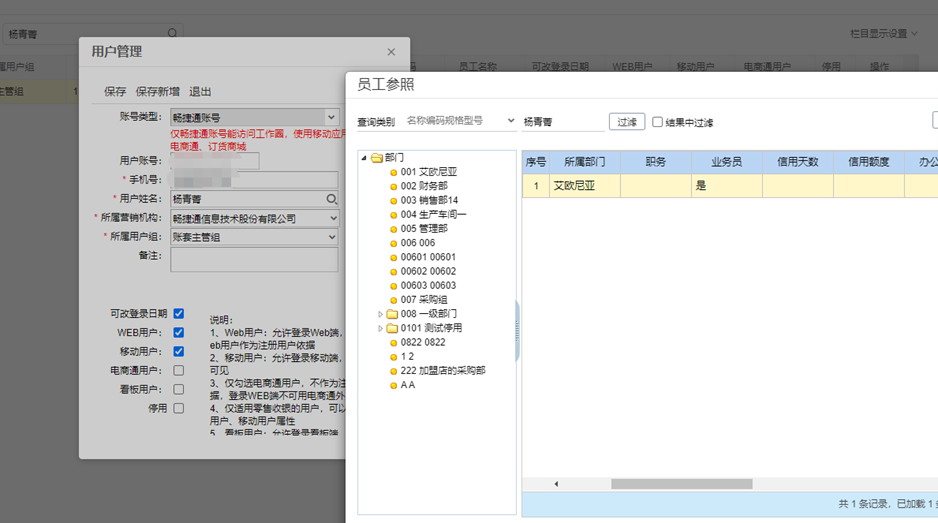
Task: Click the search magnifier icon in top search box
Action: coord(173,33)
